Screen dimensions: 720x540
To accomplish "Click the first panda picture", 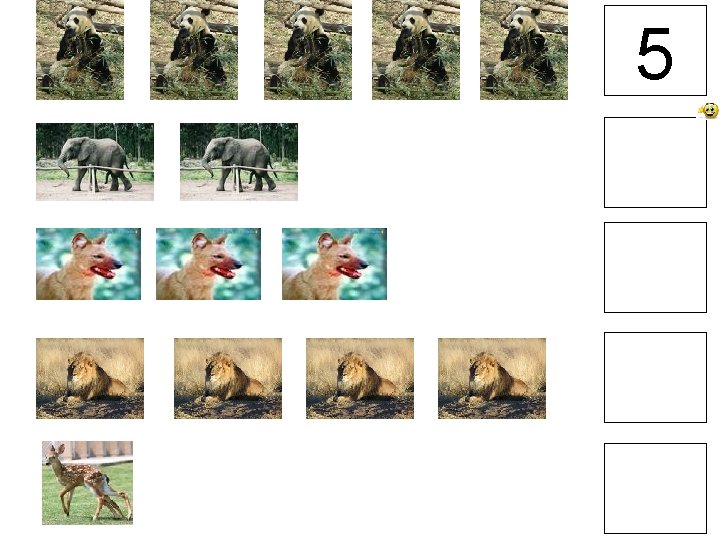I will click(80, 50).
